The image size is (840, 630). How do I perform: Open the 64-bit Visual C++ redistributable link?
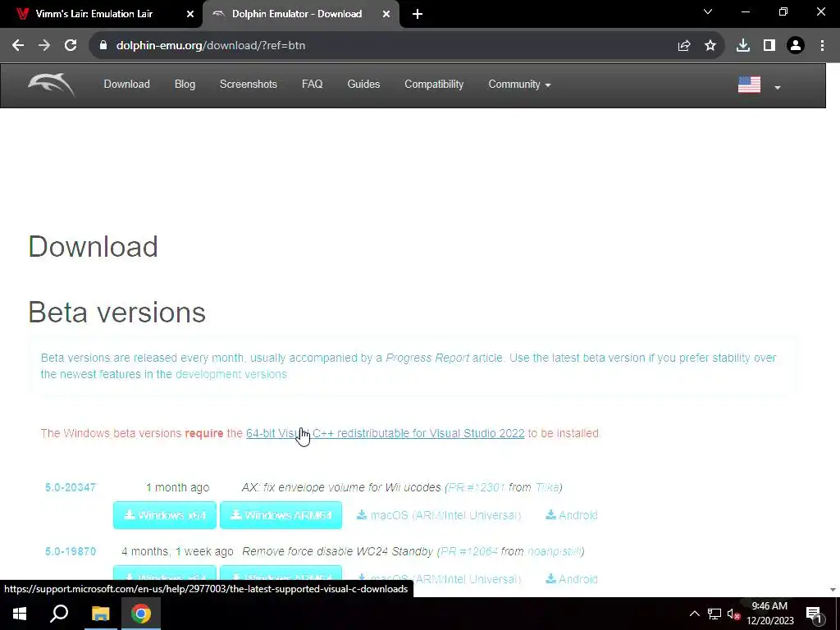(x=386, y=433)
